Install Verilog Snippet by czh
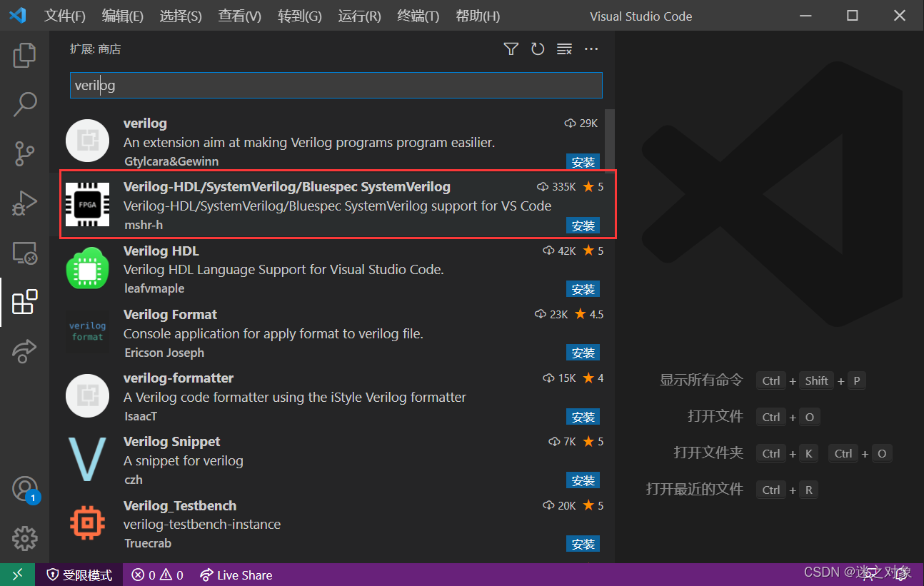924x586 pixels. pyautogui.click(x=583, y=480)
